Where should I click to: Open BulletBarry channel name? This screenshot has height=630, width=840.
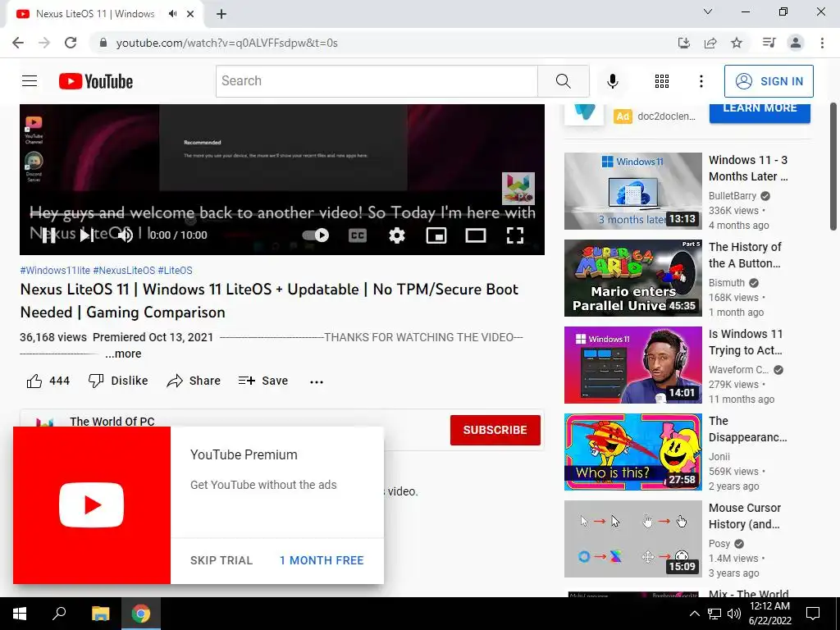(x=733, y=195)
